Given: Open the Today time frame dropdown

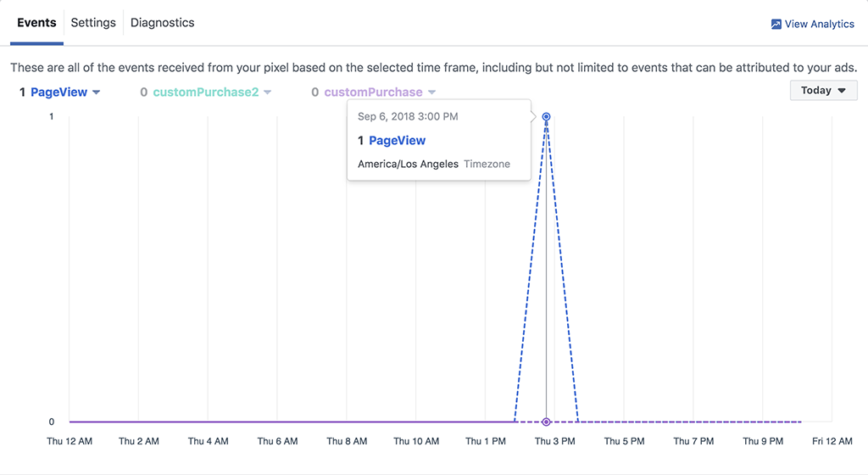Looking at the screenshot, I should 823,90.
